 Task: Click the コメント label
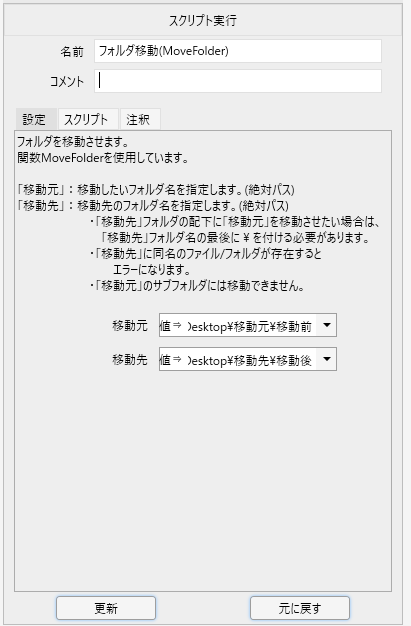67,81
